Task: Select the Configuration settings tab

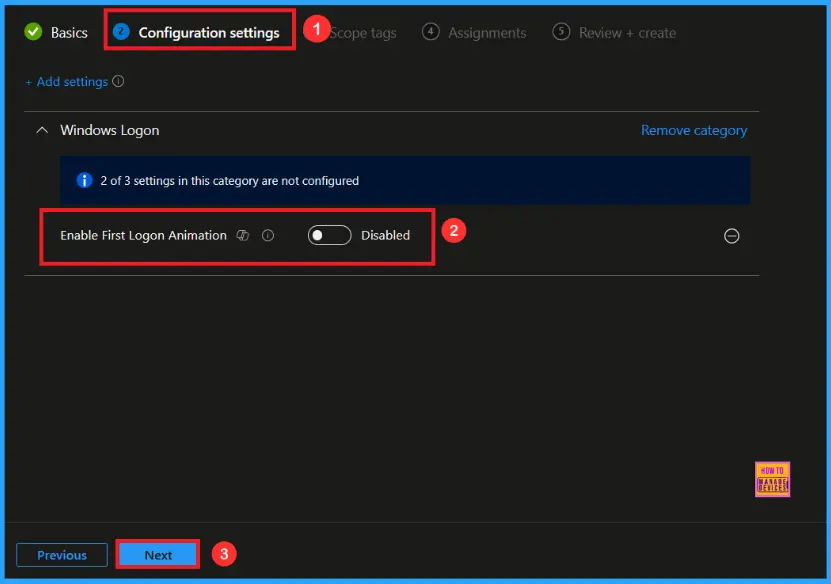Action: click(208, 33)
